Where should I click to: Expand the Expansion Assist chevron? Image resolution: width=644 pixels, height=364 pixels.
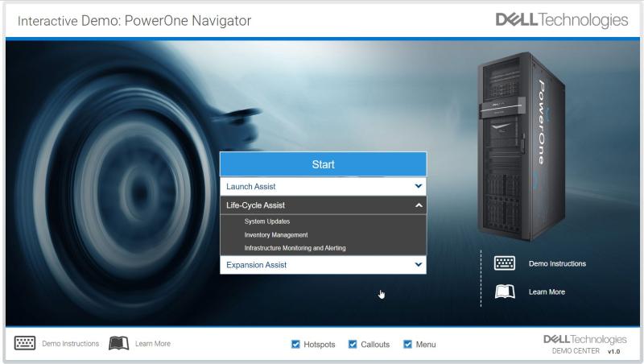(x=418, y=265)
